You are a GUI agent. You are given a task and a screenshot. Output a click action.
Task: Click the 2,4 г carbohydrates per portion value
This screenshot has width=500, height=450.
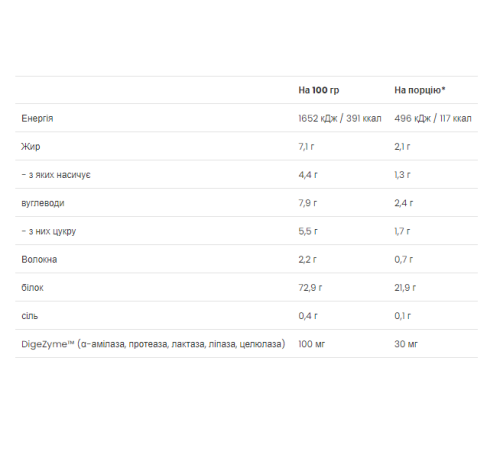tap(403, 203)
